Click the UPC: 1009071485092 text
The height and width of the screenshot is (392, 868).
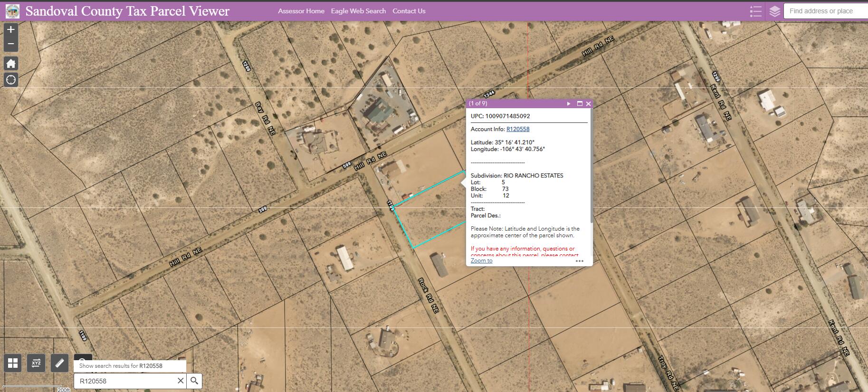[x=500, y=116]
